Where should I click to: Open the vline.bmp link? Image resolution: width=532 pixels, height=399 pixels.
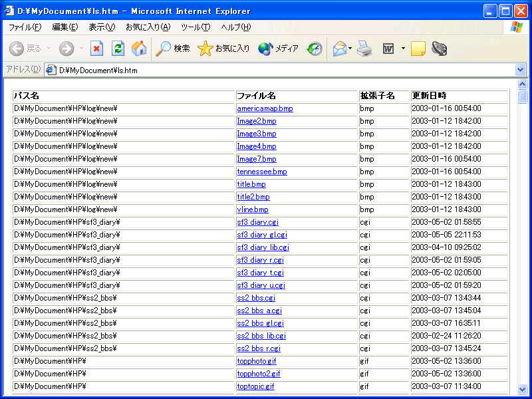(253, 209)
